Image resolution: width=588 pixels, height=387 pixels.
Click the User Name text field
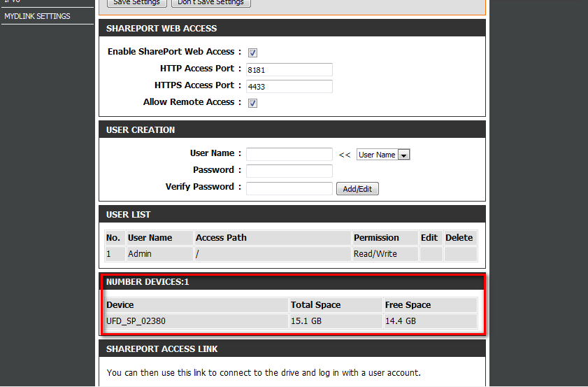[289, 154]
